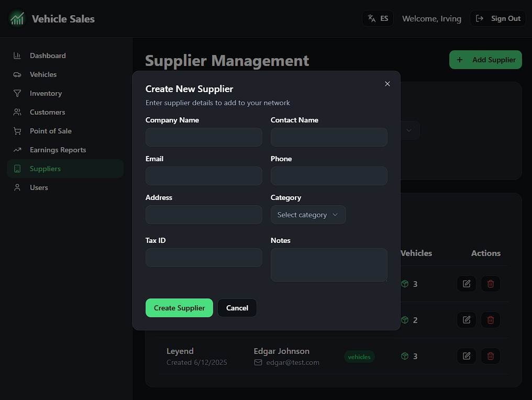Delete the supplier with 2 vehicles
Image resolution: width=532 pixels, height=400 pixels.
click(490, 319)
